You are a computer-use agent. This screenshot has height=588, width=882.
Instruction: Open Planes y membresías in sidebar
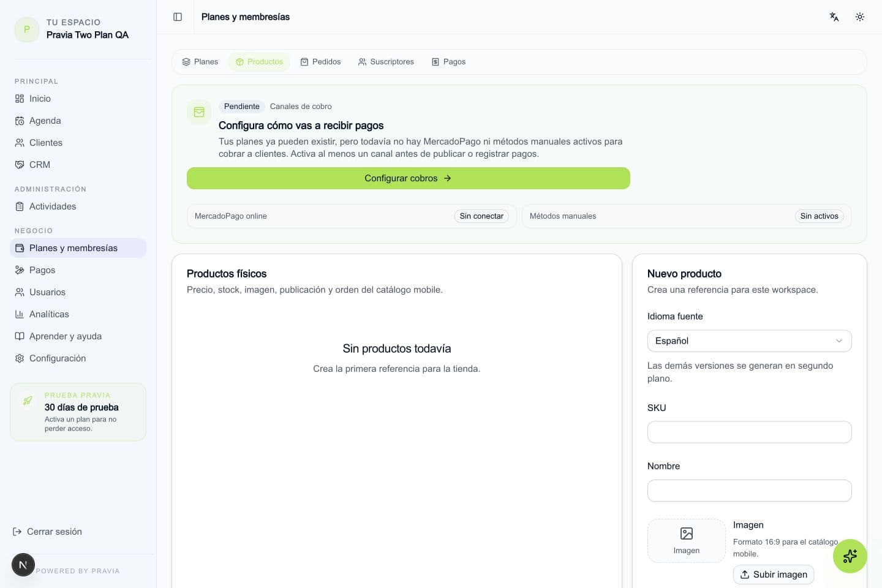coord(78,248)
